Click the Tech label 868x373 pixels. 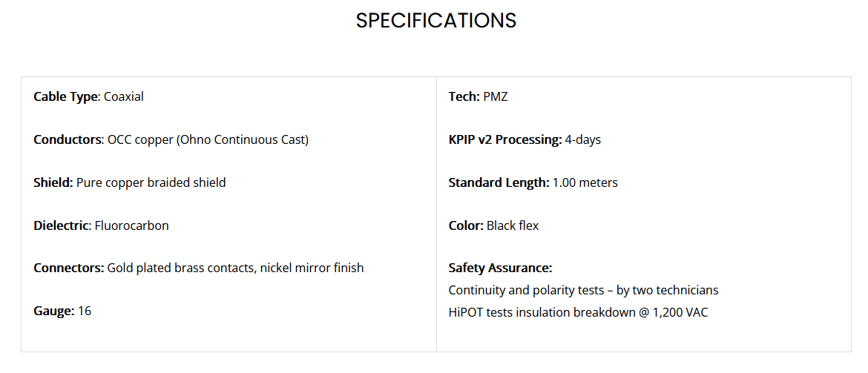pos(464,97)
